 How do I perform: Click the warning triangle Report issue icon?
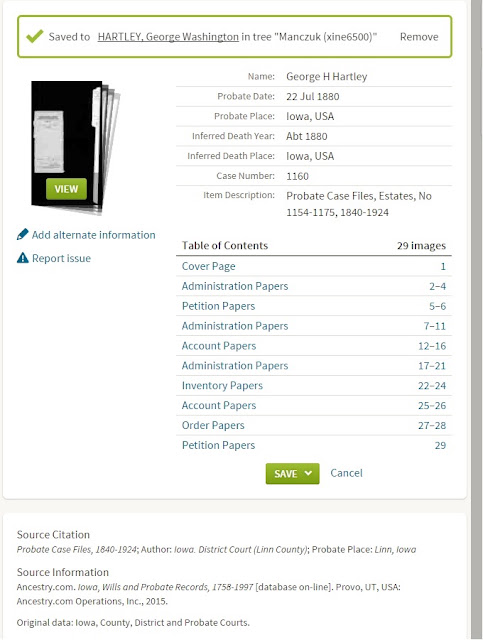pos(22,258)
